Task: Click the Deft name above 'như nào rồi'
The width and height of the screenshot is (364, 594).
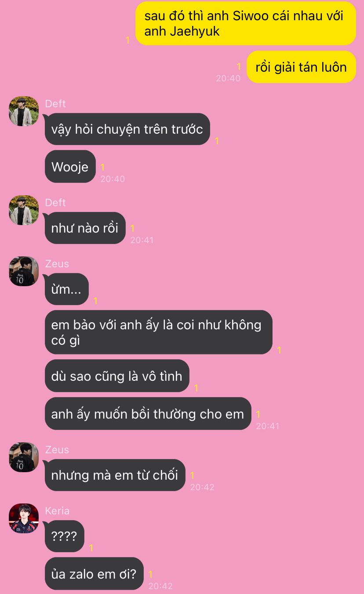Action: 55,202
